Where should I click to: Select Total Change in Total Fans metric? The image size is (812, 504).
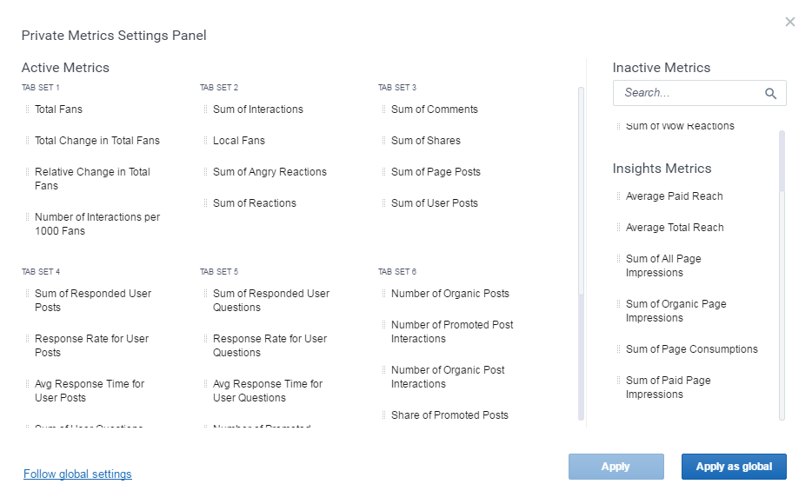pos(97,141)
